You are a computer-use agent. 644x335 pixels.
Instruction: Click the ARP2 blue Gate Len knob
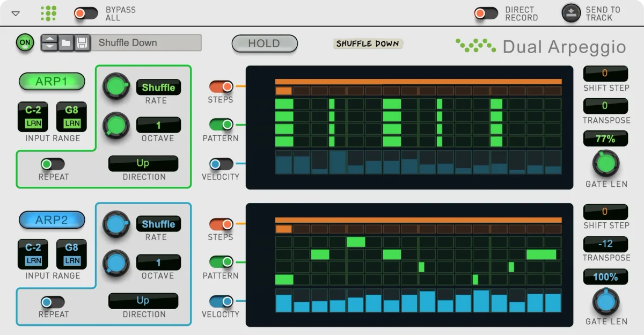tap(606, 301)
